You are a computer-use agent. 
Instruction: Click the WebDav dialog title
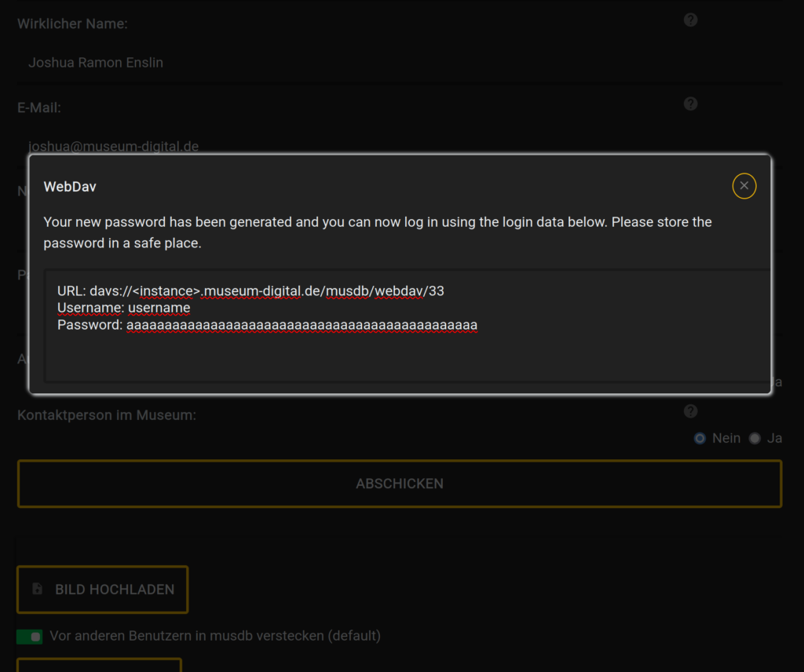pos(70,187)
